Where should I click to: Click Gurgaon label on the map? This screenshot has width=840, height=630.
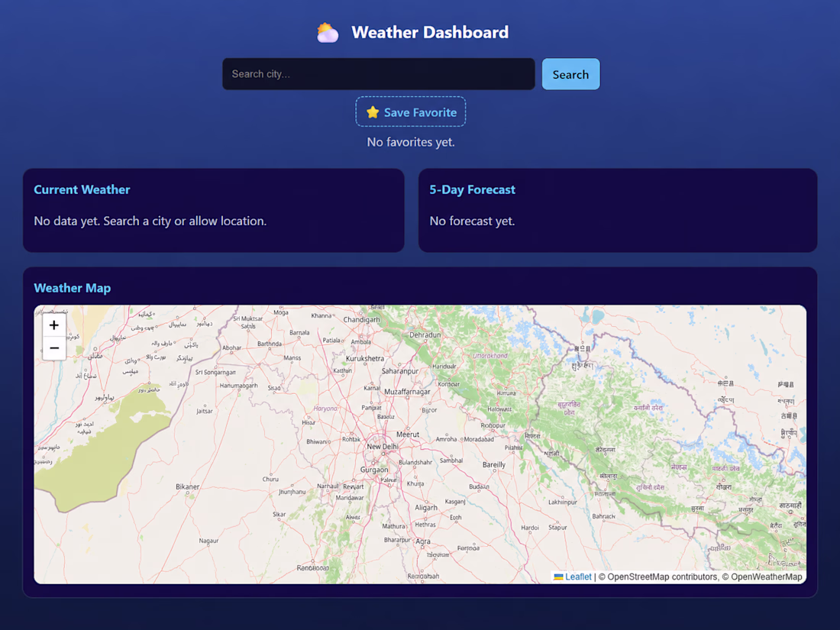tap(374, 470)
